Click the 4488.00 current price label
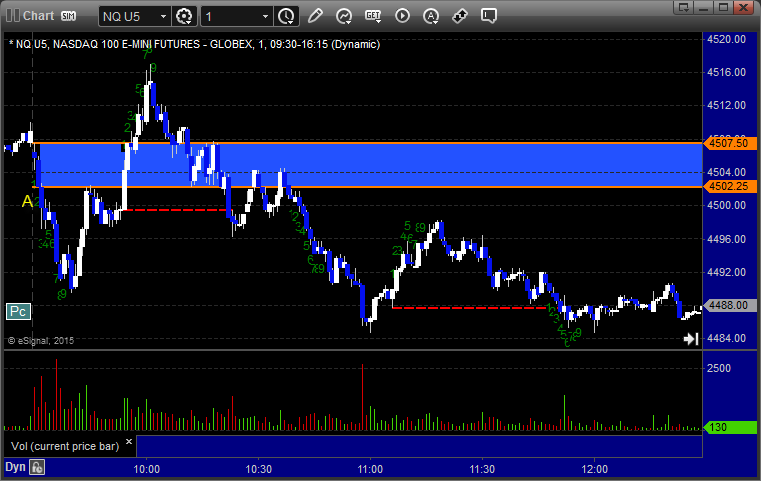761x481 pixels. [730, 305]
